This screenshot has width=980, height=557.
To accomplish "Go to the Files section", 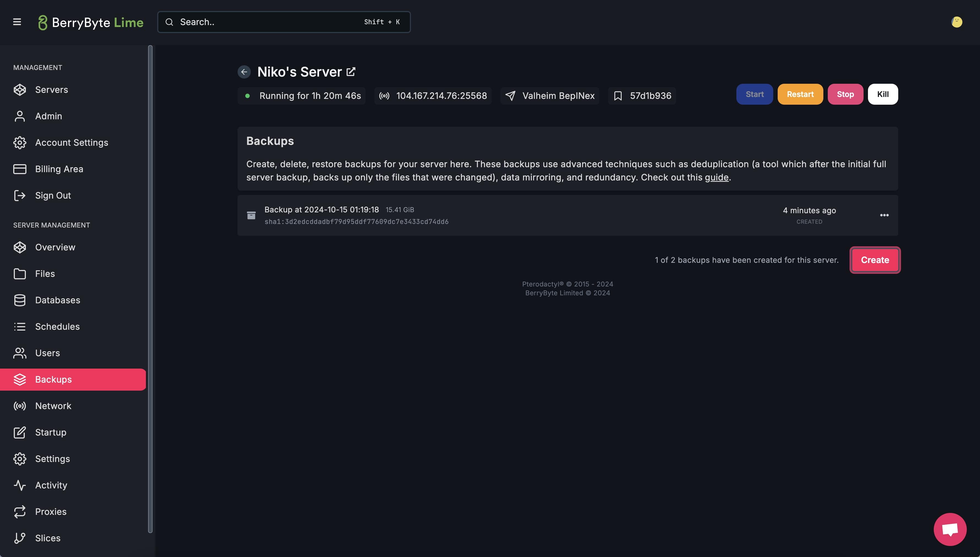I will [45, 274].
